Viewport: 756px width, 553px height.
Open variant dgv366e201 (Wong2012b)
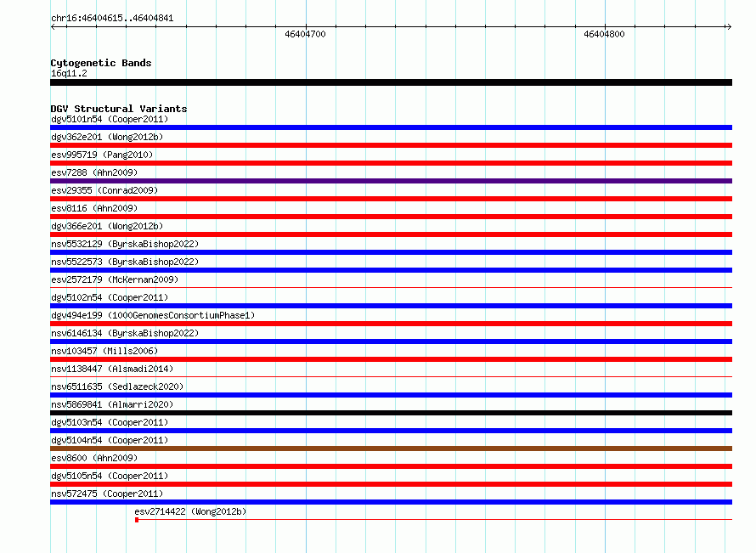107,226
